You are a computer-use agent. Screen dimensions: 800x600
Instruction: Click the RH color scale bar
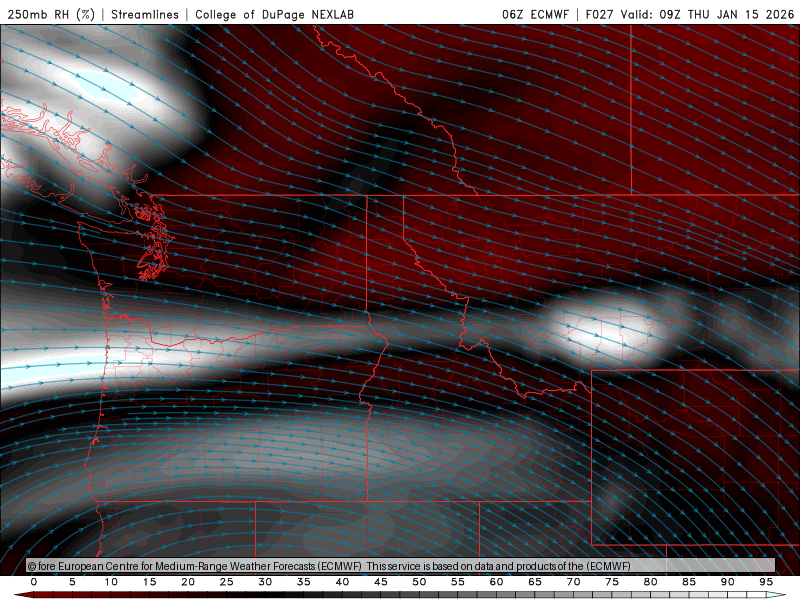pyautogui.click(x=400, y=595)
